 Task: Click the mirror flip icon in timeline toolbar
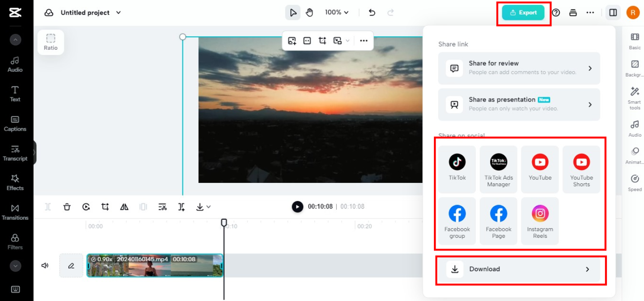(x=124, y=207)
